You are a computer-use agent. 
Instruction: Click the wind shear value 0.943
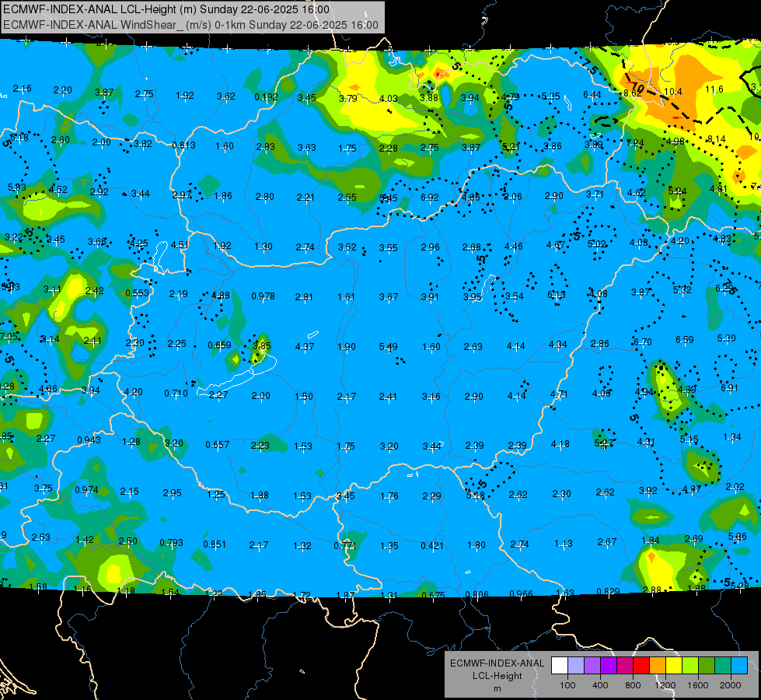[x=89, y=439]
